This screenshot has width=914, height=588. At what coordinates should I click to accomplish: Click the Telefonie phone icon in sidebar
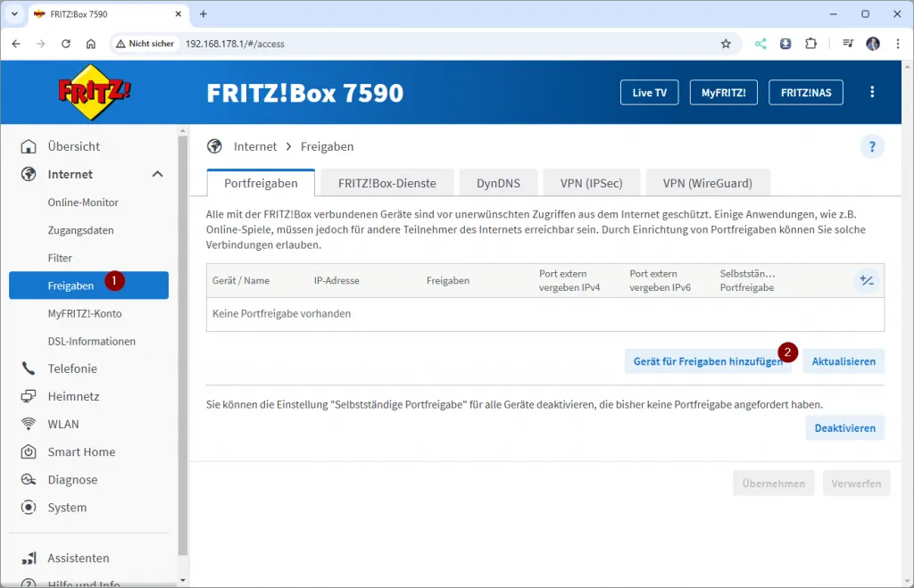click(x=29, y=369)
